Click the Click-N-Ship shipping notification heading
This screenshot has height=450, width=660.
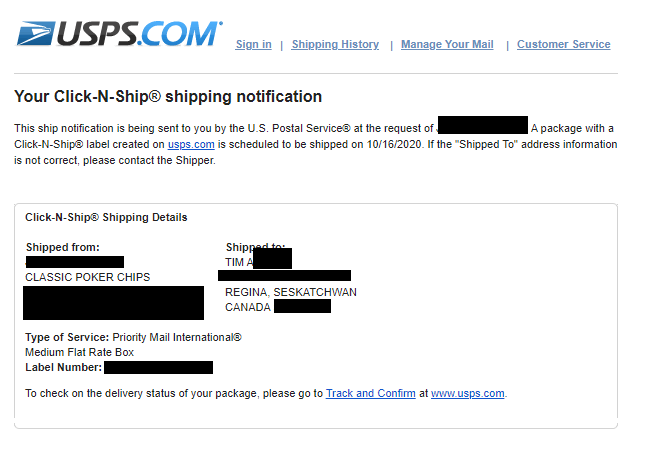(168, 97)
